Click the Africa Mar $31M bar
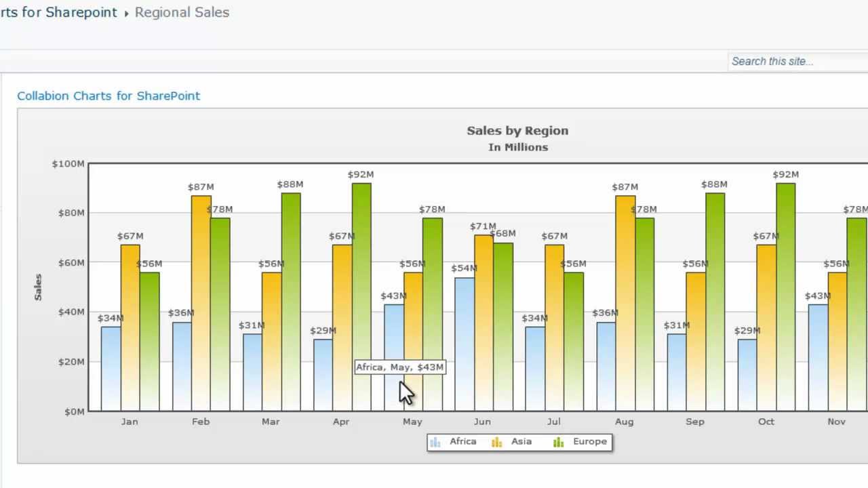868x488 pixels. [252, 372]
